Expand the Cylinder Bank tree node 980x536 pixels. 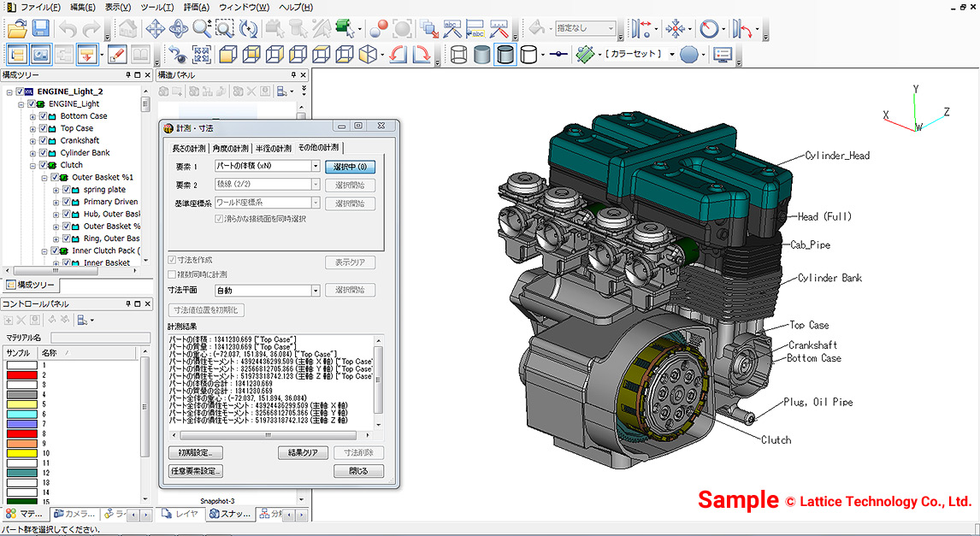(32, 153)
